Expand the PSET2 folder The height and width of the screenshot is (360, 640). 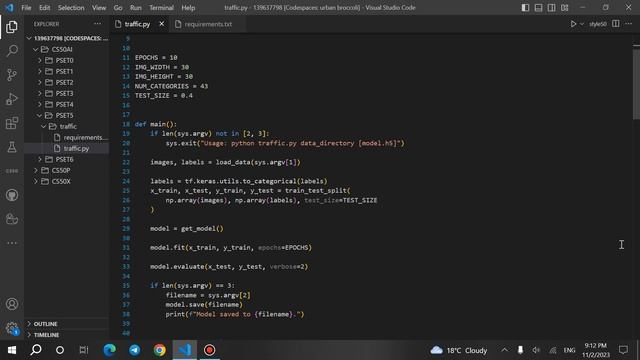[67, 82]
